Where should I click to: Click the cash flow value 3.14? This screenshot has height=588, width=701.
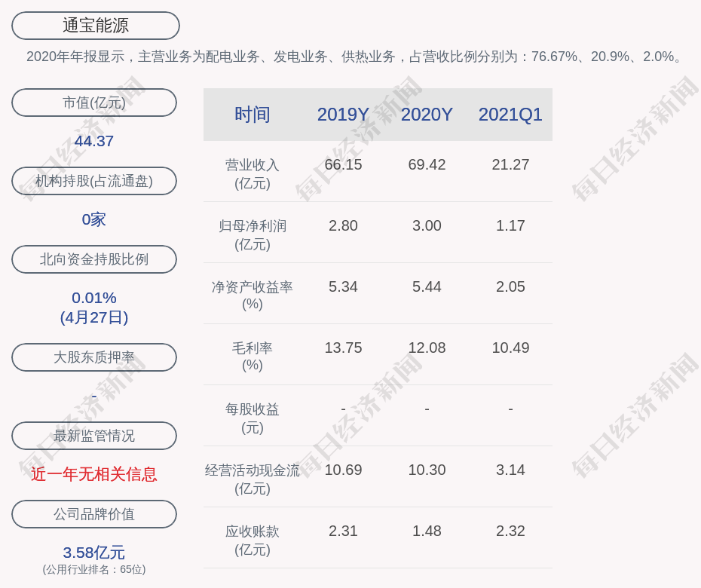[510, 470]
